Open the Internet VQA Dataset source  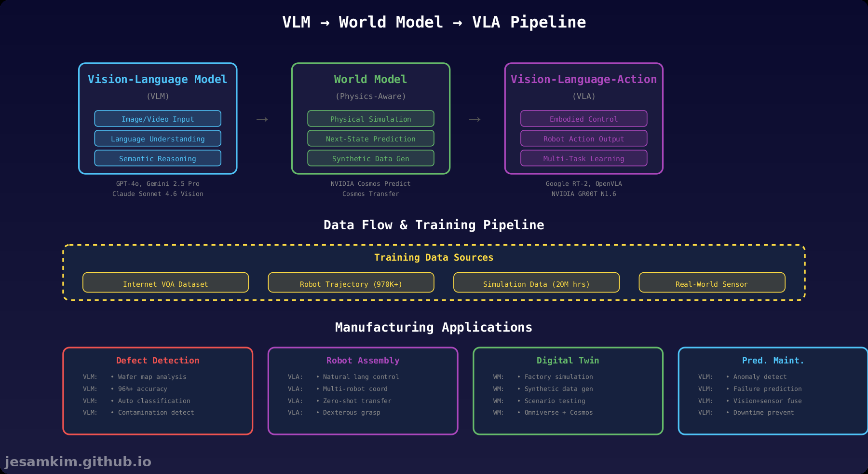tap(165, 283)
